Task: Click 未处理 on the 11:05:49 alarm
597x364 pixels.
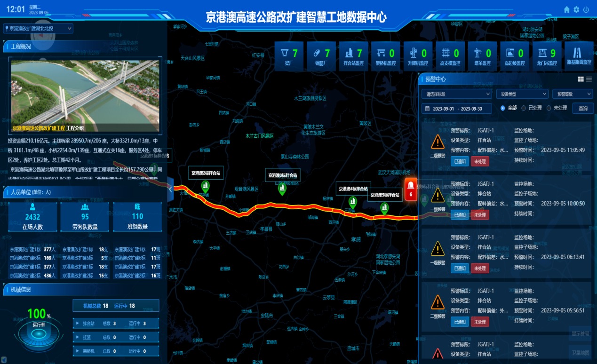Action: [x=480, y=161]
